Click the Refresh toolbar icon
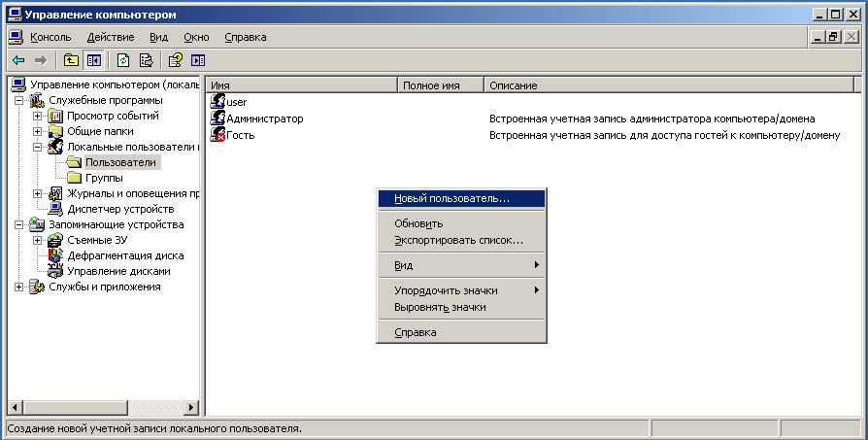 123,60
